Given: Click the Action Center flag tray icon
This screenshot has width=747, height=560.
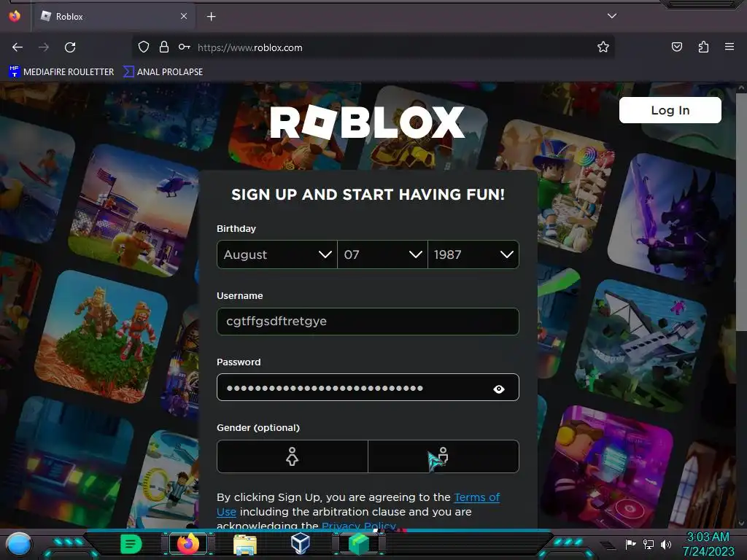Looking at the screenshot, I should 631,544.
